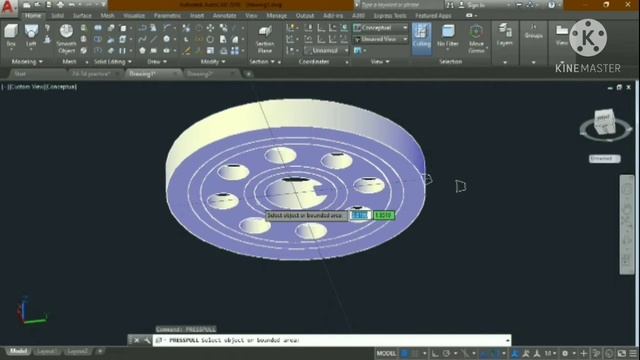Toggle MODEL space button in status bar
The height and width of the screenshot is (360, 640).
coord(386,353)
